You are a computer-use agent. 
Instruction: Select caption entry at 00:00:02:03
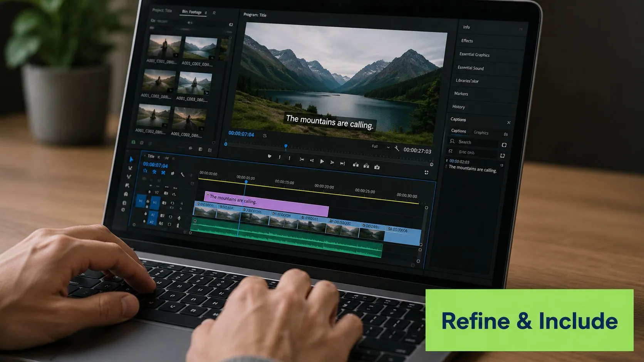(473, 166)
